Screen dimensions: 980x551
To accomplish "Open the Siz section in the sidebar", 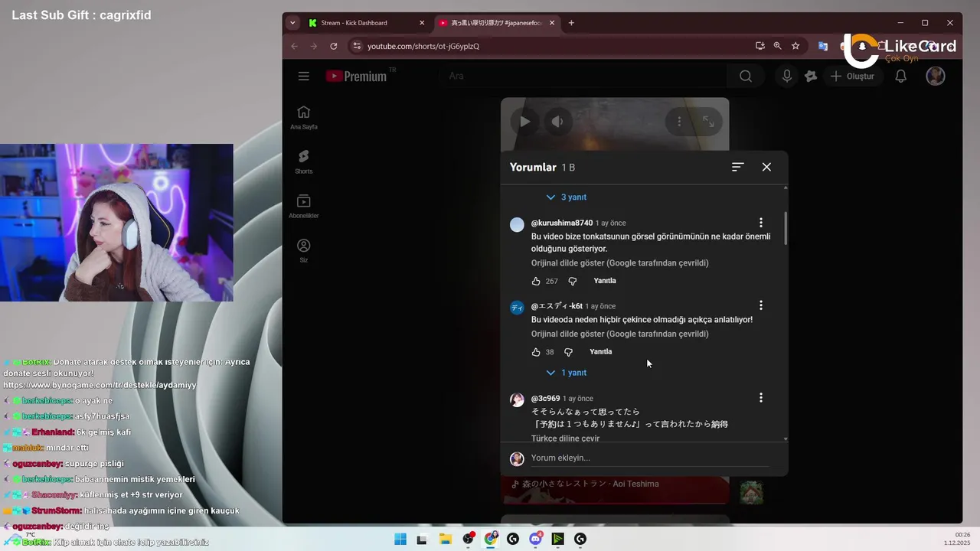I will 304,251.
